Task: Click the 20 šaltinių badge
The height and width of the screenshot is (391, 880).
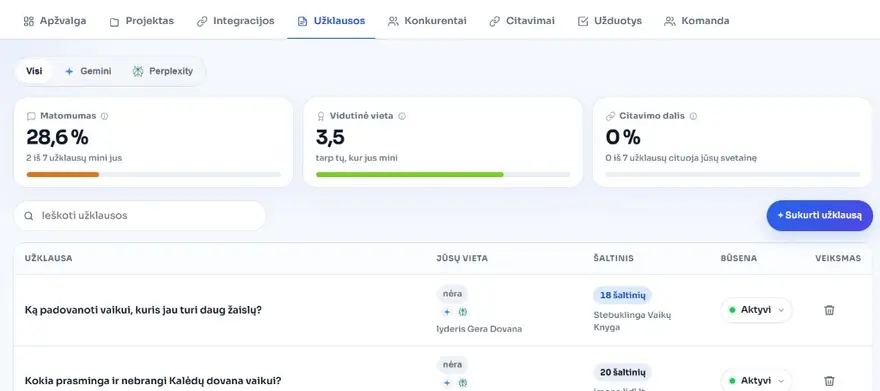Action: [622, 372]
